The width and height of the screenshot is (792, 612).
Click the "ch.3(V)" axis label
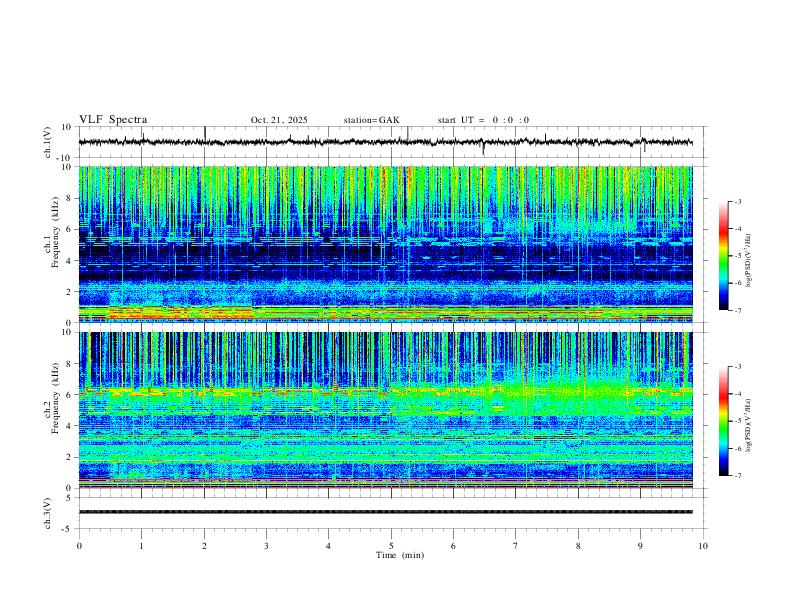click(x=48, y=513)
